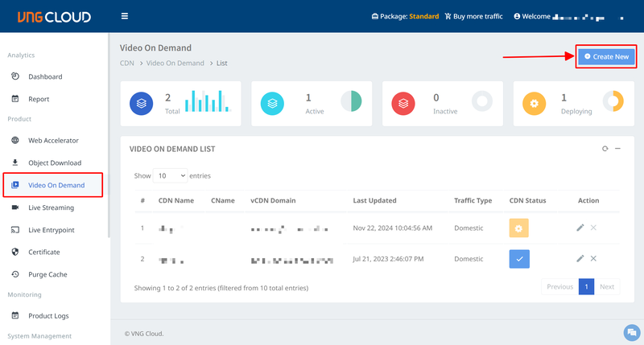This screenshot has width=644, height=345.
Task: Open Report in the sidebar
Action: click(39, 99)
